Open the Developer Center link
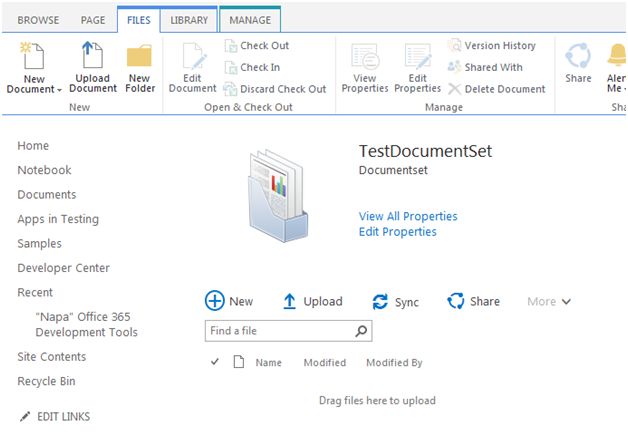 coord(64,268)
